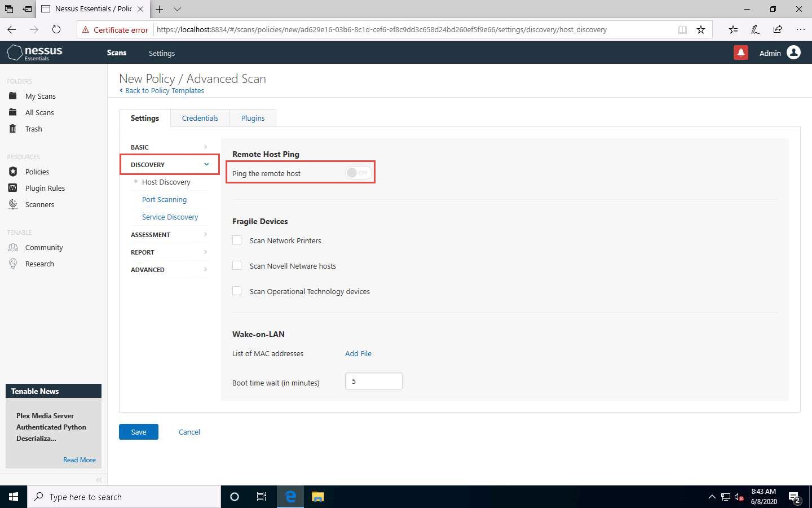Screen dimensions: 812x508
Task: Click the Research lightbulb icon
Action: 12,264
